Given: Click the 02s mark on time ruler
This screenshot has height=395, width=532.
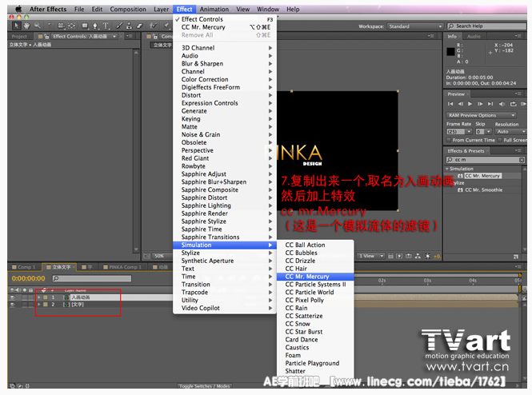Looking at the screenshot, I should (382, 281).
